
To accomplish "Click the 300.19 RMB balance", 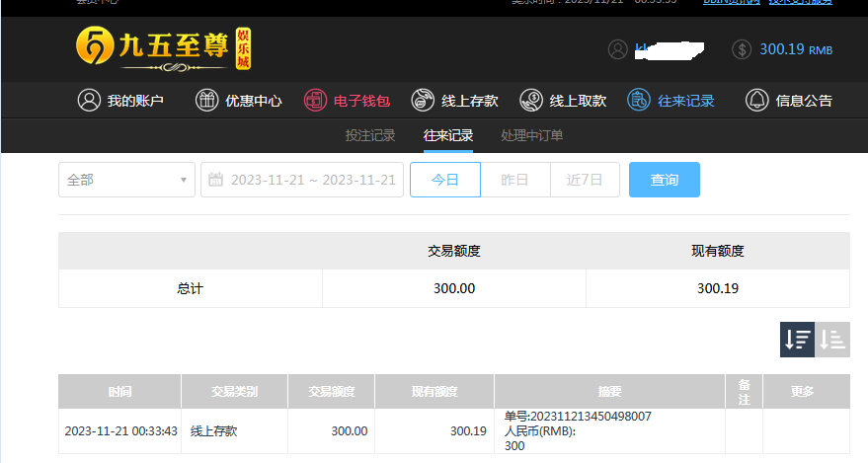I will (x=796, y=49).
